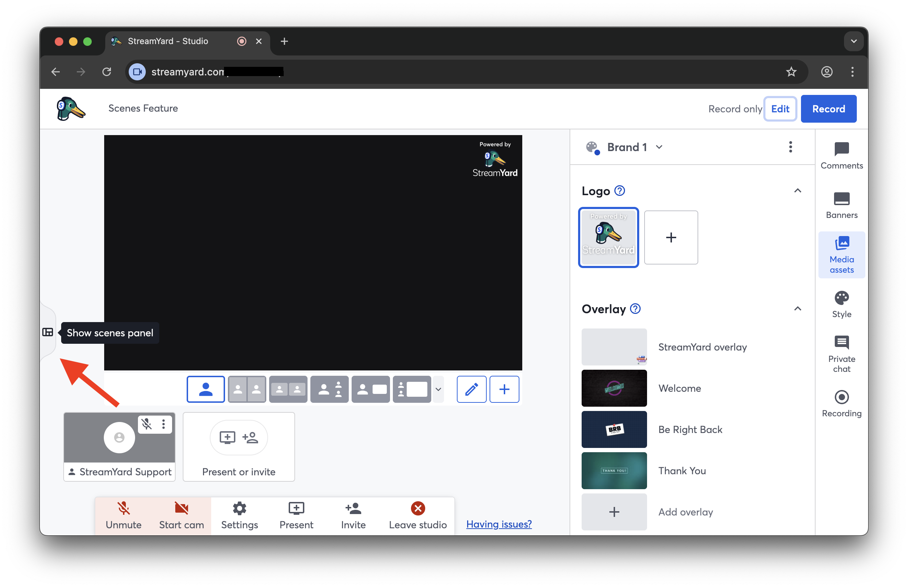The image size is (908, 588).
Task: Open a new browser tab
Action: click(284, 41)
